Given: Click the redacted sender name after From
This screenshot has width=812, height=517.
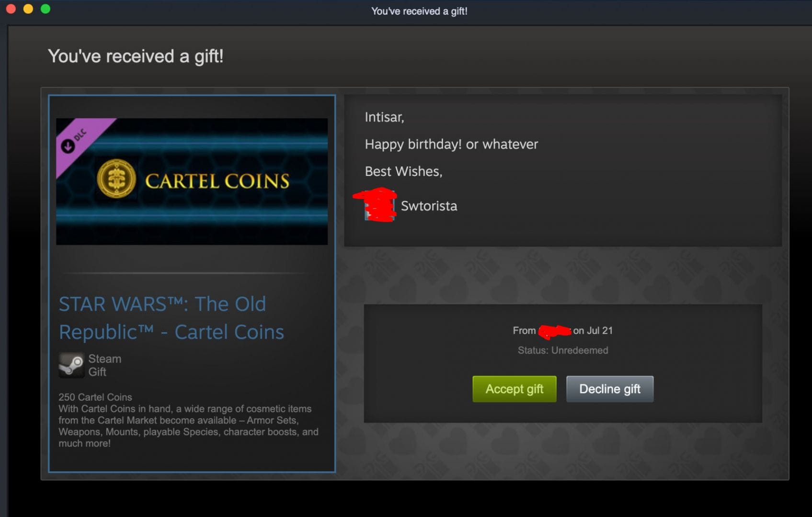Looking at the screenshot, I should 554,331.
